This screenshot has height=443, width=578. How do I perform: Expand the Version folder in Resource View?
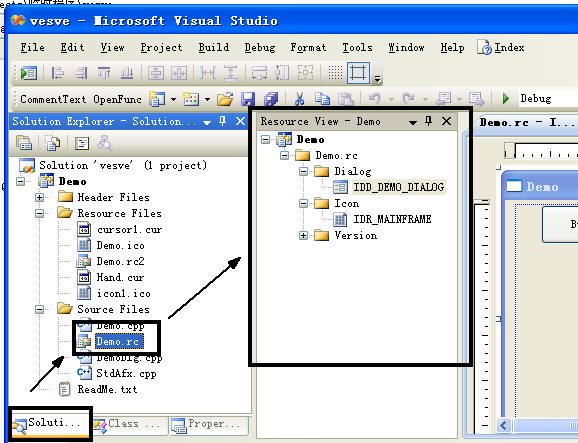coord(303,236)
